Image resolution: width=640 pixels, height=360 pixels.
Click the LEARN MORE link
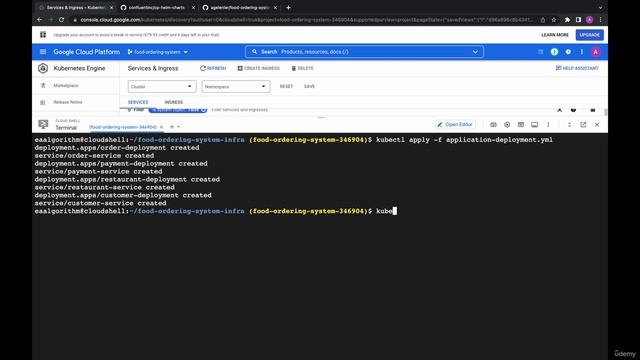[x=555, y=35]
